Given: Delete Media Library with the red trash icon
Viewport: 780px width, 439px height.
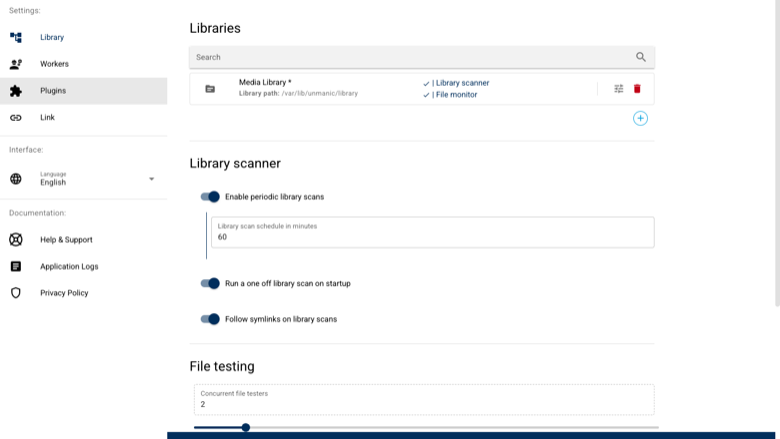Looking at the screenshot, I should coord(637,88).
